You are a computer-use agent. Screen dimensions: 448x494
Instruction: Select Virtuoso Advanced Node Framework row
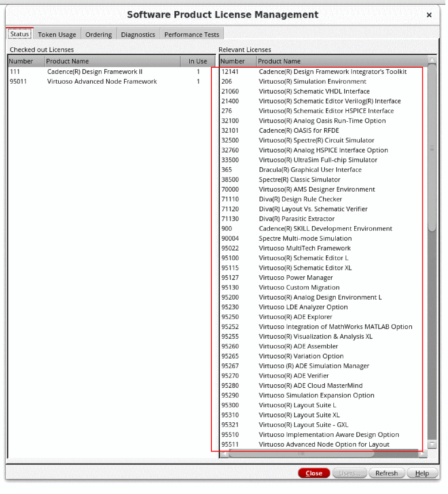112,82
